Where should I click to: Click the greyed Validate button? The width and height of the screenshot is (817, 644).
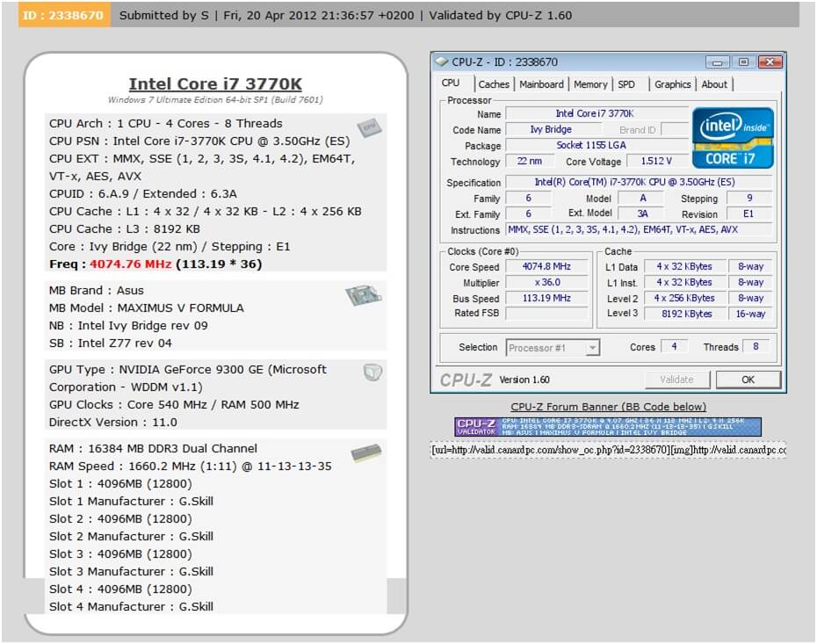pos(676,380)
